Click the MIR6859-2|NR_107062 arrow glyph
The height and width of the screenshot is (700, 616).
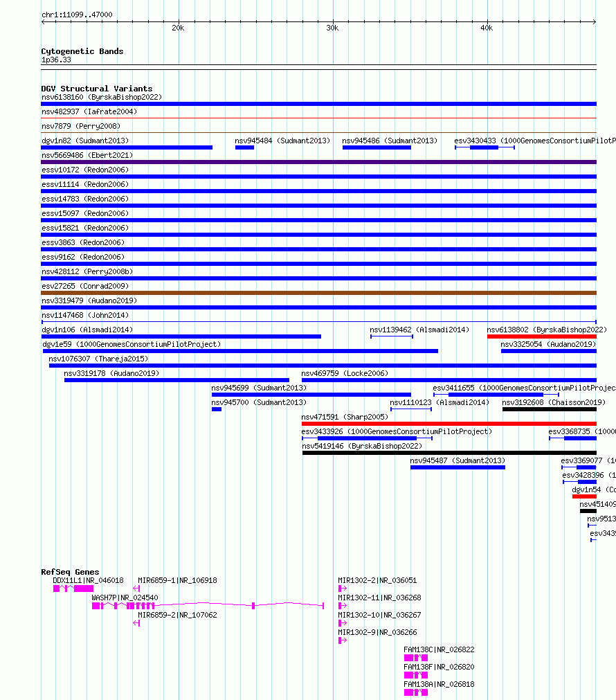pyautogui.click(x=136, y=623)
